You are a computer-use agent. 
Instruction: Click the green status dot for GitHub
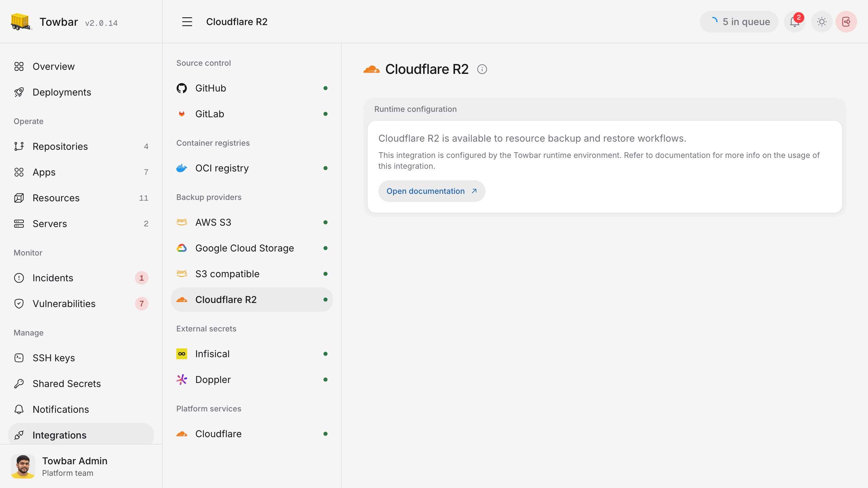325,88
